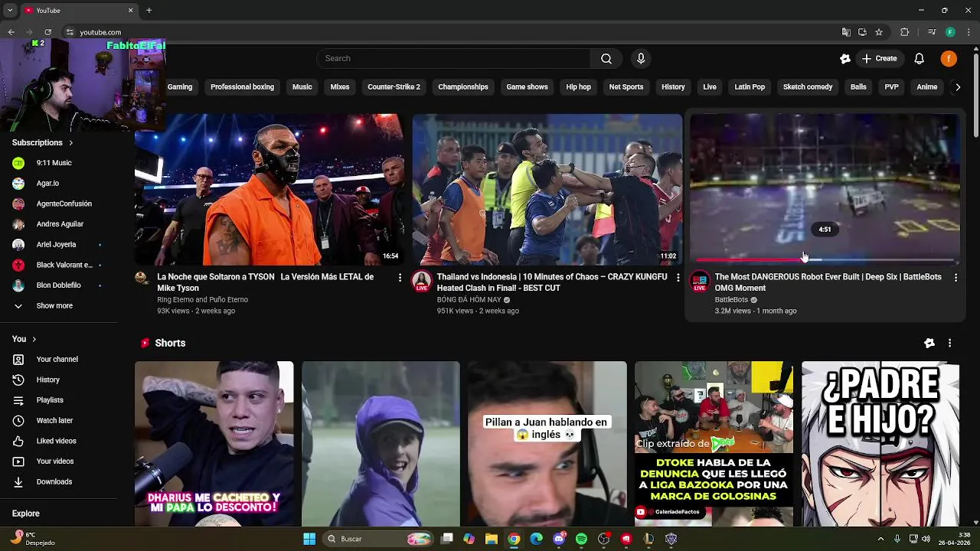Click the sparkle icon beside Create
980x551 pixels.
(845, 59)
